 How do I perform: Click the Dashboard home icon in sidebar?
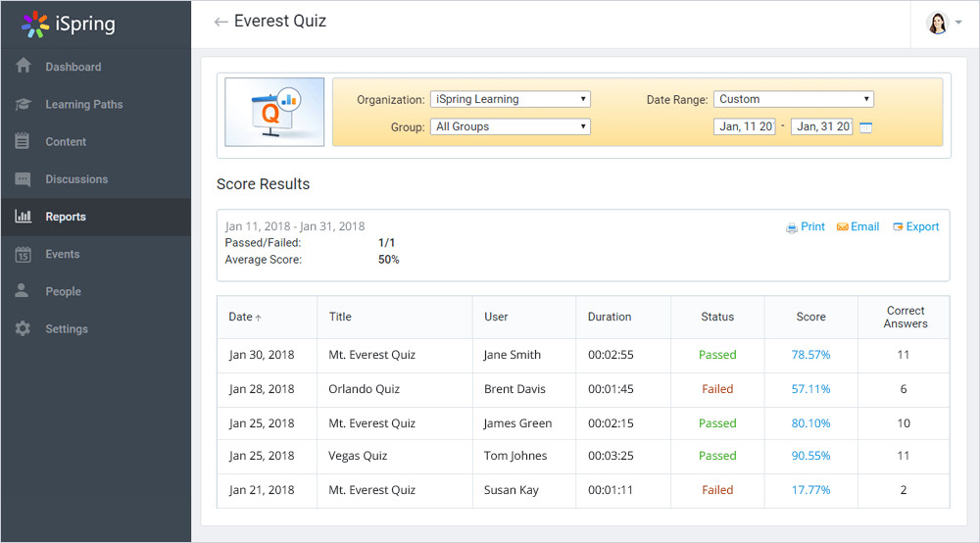23,67
